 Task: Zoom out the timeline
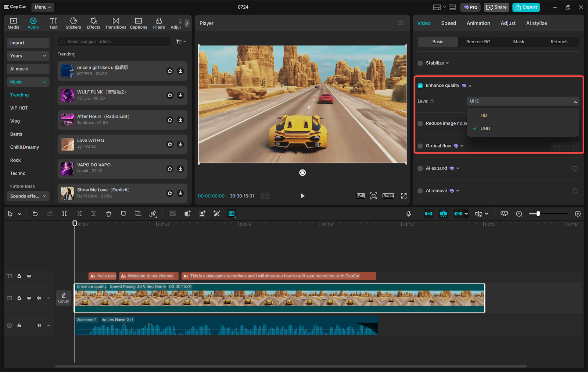[519, 214]
